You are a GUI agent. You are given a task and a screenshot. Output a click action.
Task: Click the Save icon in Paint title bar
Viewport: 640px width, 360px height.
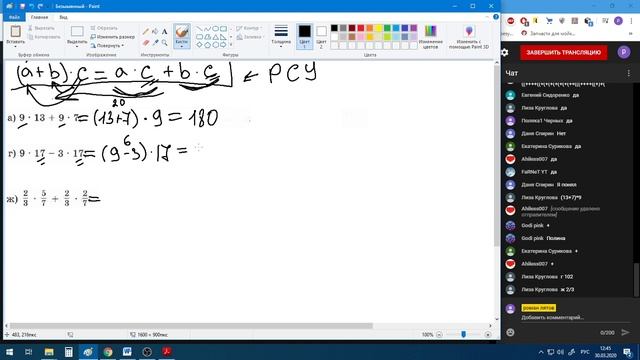pyautogui.click(x=22, y=6)
